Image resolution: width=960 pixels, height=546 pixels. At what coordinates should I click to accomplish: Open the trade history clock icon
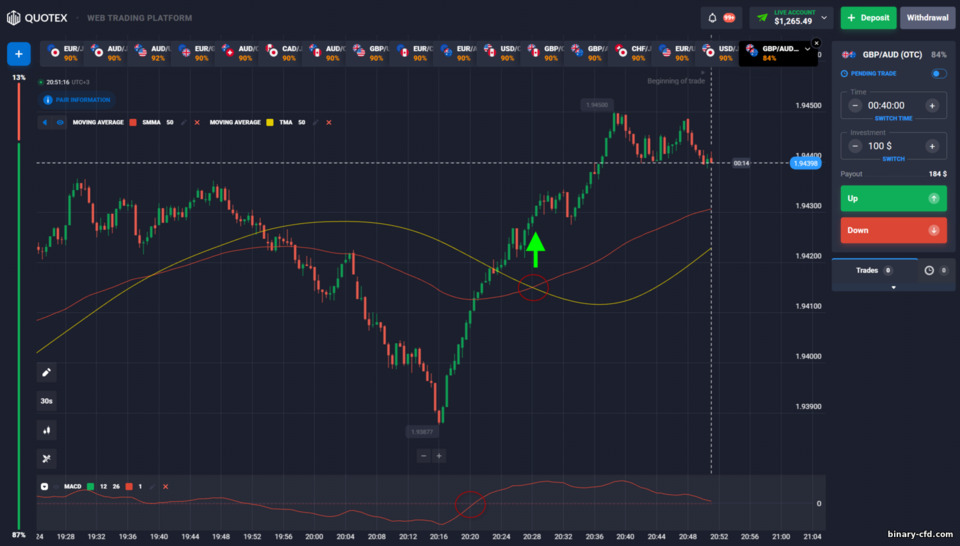[929, 270]
